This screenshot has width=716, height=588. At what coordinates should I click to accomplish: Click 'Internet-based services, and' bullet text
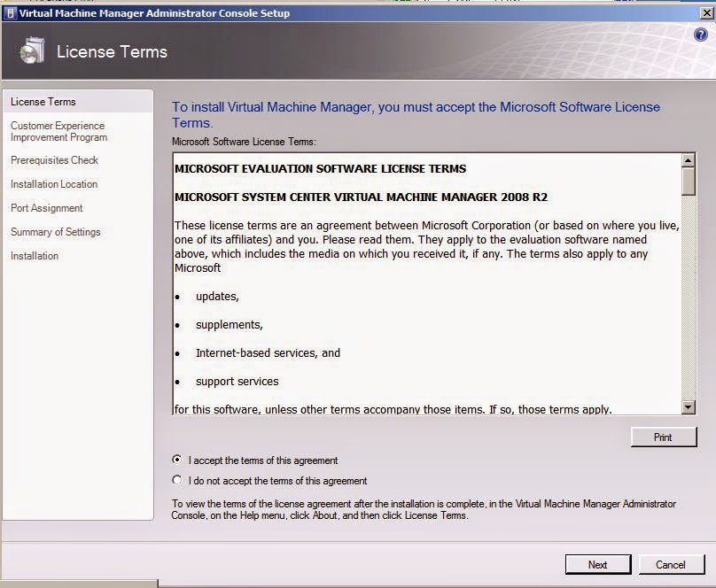(268, 353)
